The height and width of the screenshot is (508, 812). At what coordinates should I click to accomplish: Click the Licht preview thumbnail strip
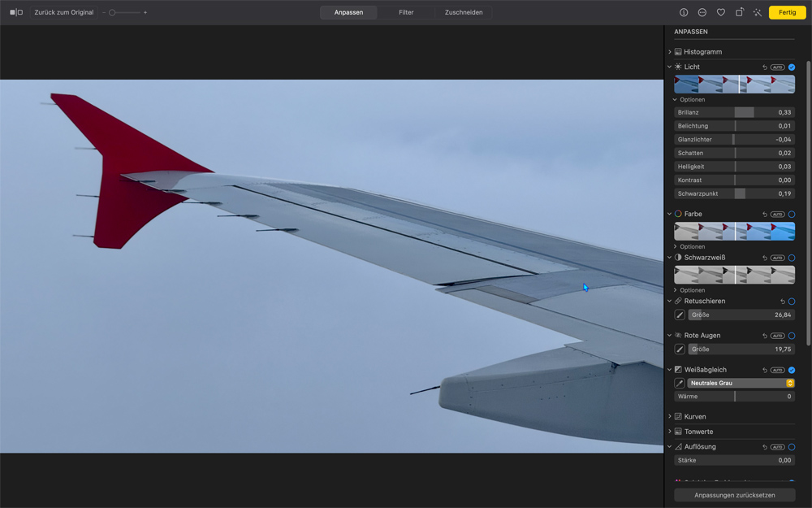coord(734,85)
